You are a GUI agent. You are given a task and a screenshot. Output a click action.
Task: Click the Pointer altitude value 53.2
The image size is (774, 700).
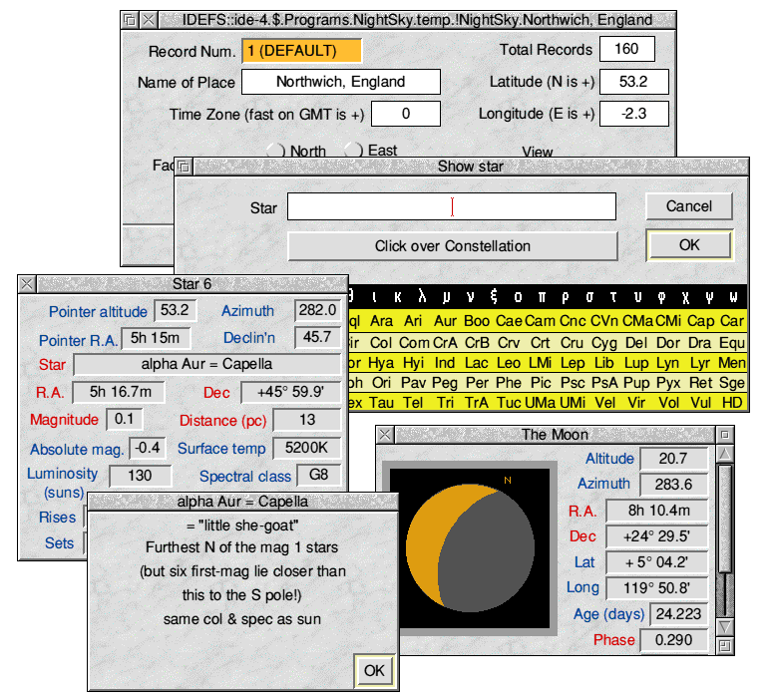click(175, 310)
